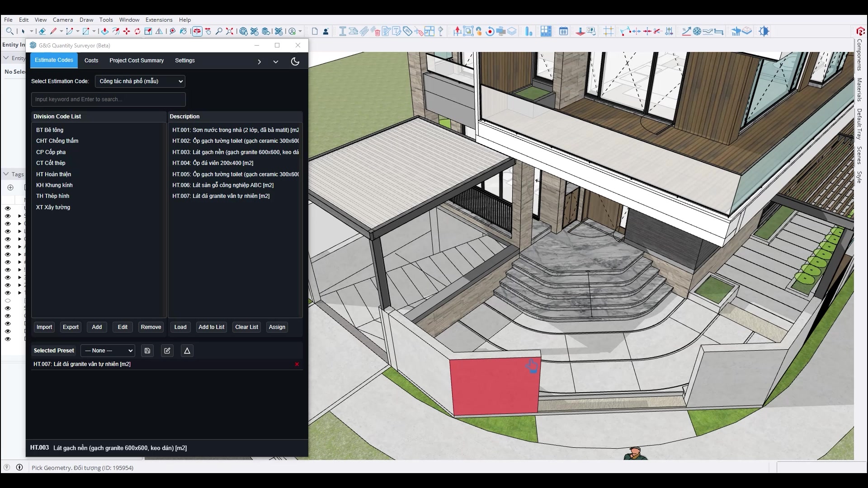This screenshot has height=488, width=868.
Task: Remove HT.007 item with red X
Action: (x=297, y=364)
